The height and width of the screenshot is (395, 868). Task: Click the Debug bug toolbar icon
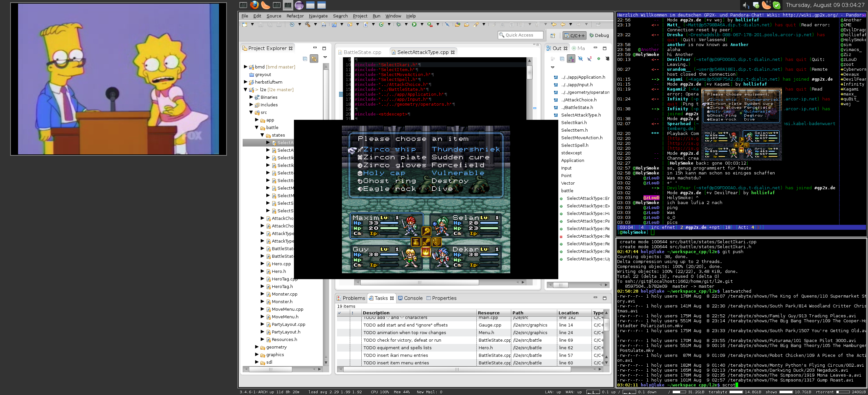point(398,24)
